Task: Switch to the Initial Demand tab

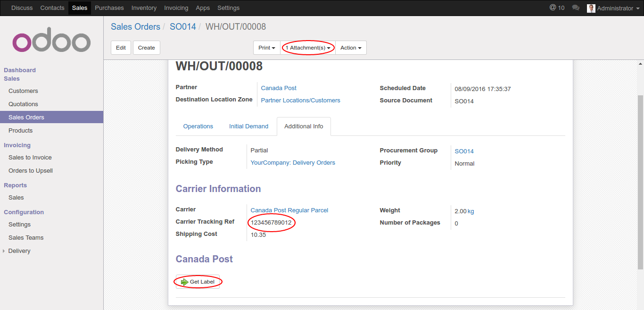Action: pyautogui.click(x=248, y=126)
